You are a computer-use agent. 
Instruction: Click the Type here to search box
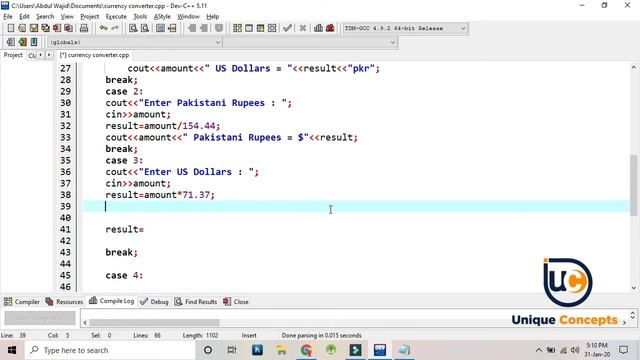[109, 350]
